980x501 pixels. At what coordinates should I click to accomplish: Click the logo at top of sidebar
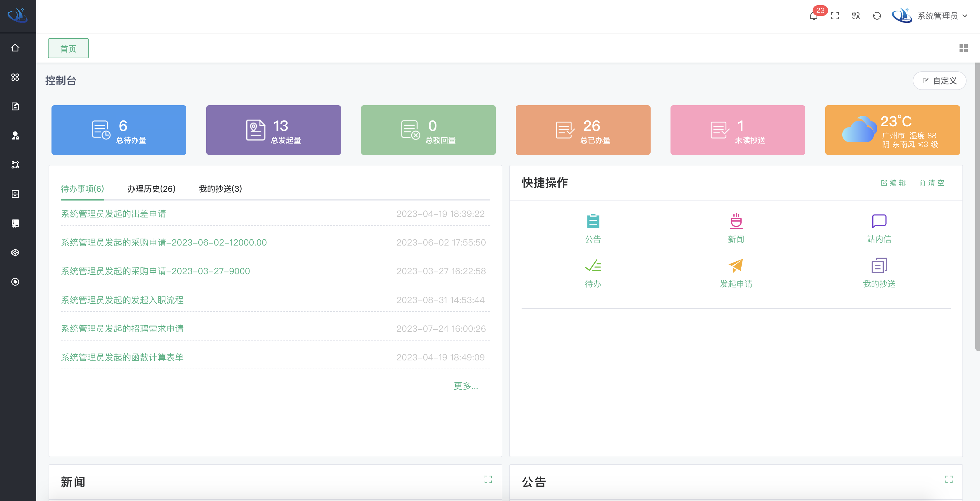[18, 16]
